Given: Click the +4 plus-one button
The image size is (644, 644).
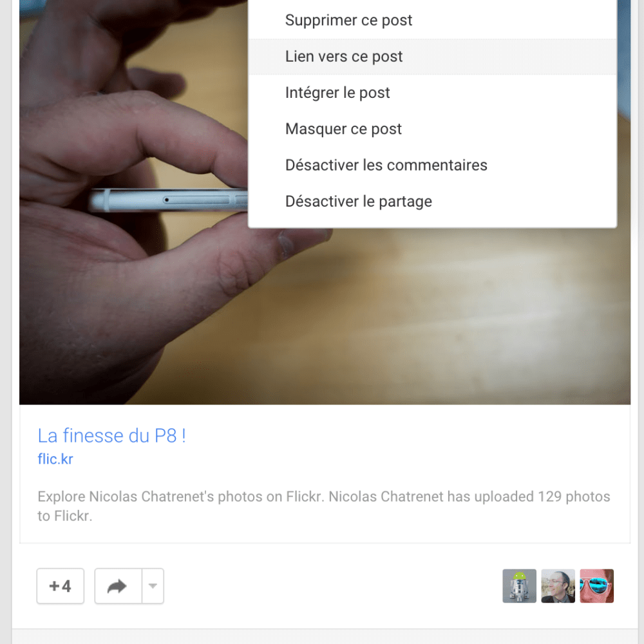Looking at the screenshot, I should pyautogui.click(x=61, y=586).
